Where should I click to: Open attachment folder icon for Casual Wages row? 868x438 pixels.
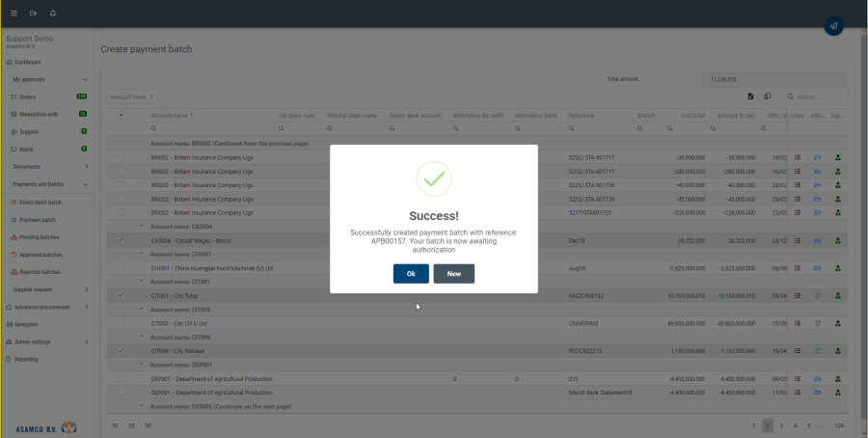(x=817, y=239)
